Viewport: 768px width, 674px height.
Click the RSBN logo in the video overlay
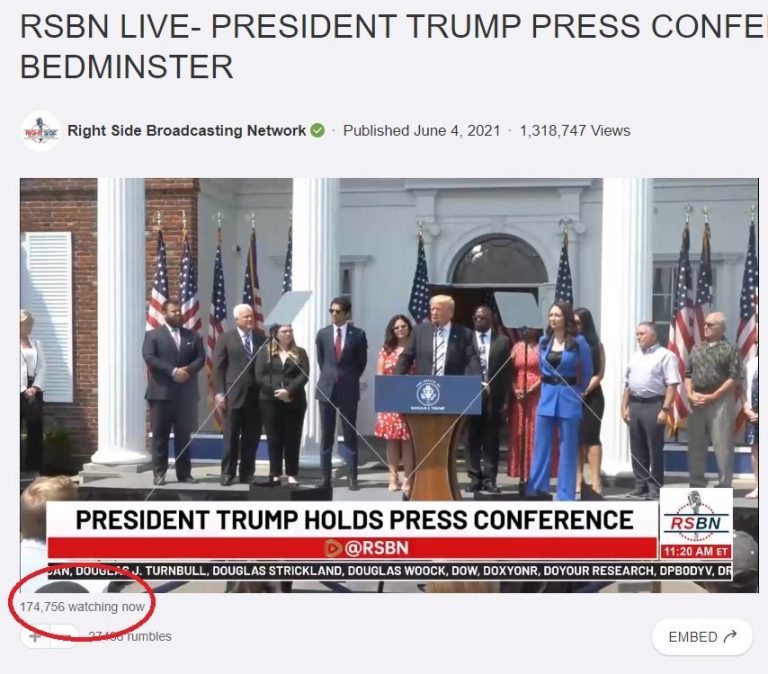[x=696, y=516]
